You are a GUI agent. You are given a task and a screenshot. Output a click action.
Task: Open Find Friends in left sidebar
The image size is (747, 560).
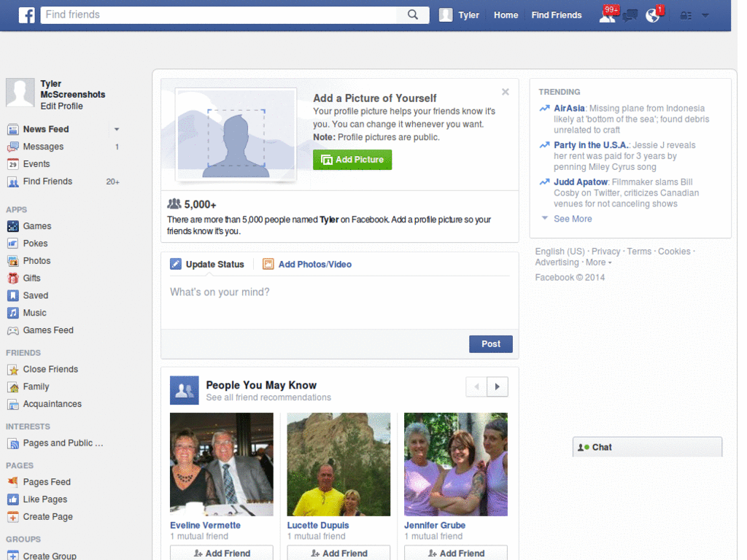47,182
